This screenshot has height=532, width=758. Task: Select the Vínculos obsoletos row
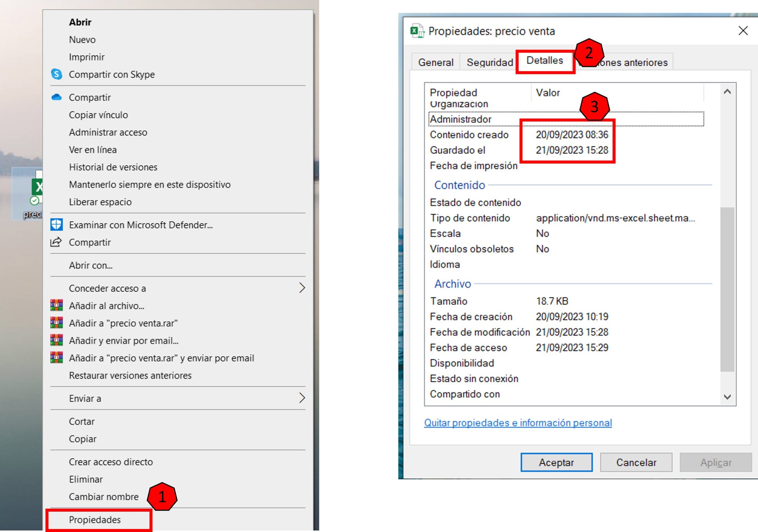tap(566, 249)
